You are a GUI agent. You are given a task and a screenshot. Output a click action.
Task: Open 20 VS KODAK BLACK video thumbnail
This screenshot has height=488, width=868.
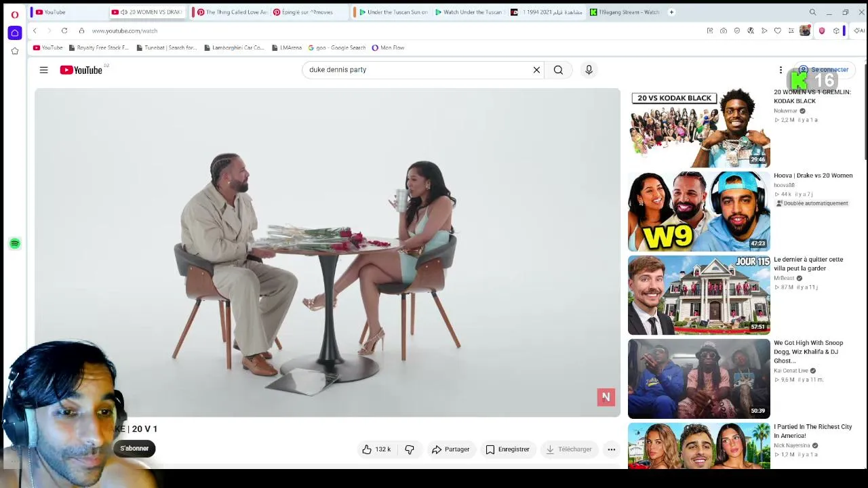(699, 127)
